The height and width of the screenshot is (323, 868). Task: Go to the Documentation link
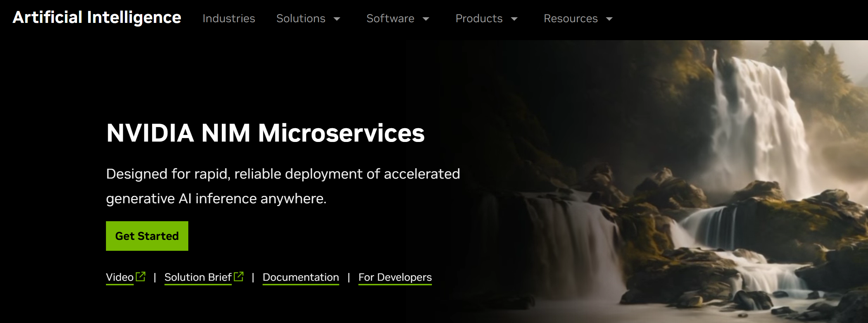pos(301,277)
